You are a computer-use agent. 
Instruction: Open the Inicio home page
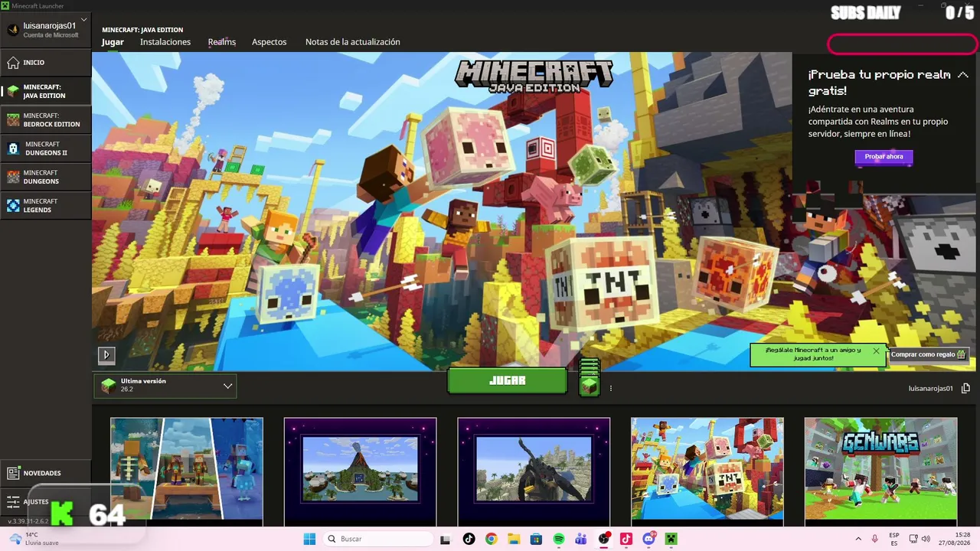point(46,63)
